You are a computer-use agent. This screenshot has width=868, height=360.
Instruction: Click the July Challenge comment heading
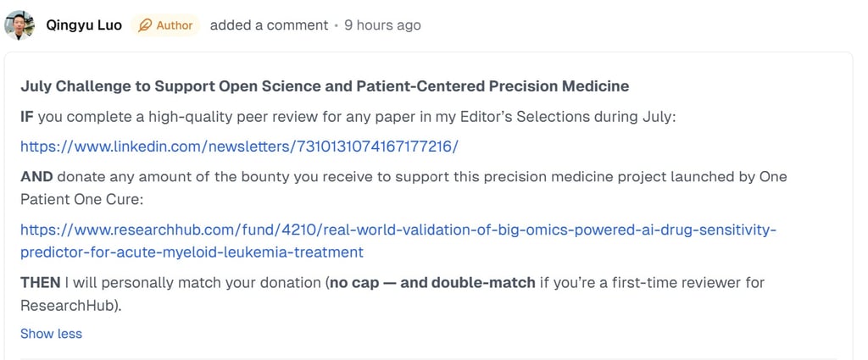click(324, 86)
